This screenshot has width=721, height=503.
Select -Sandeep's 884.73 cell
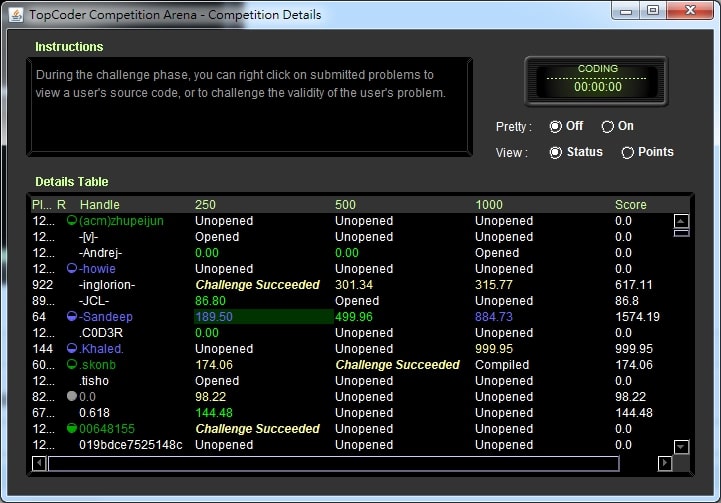(x=494, y=316)
